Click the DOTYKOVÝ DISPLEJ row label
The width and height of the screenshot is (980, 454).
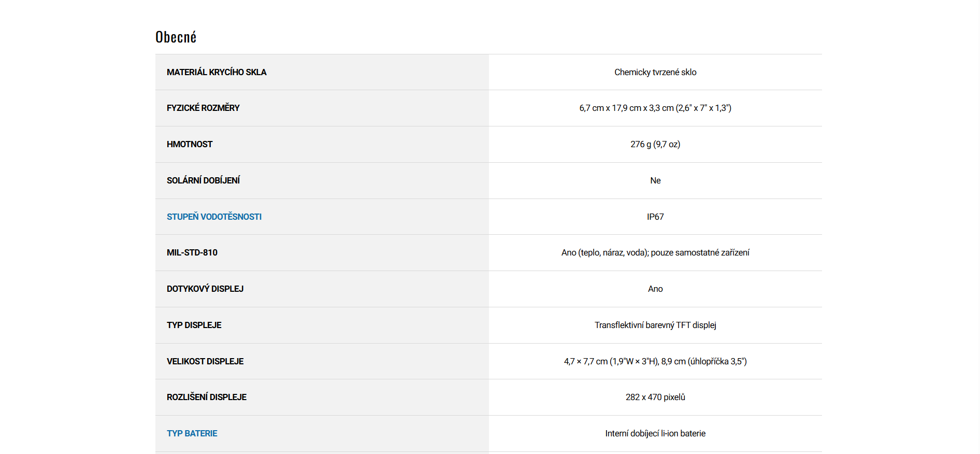pos(205,289)
